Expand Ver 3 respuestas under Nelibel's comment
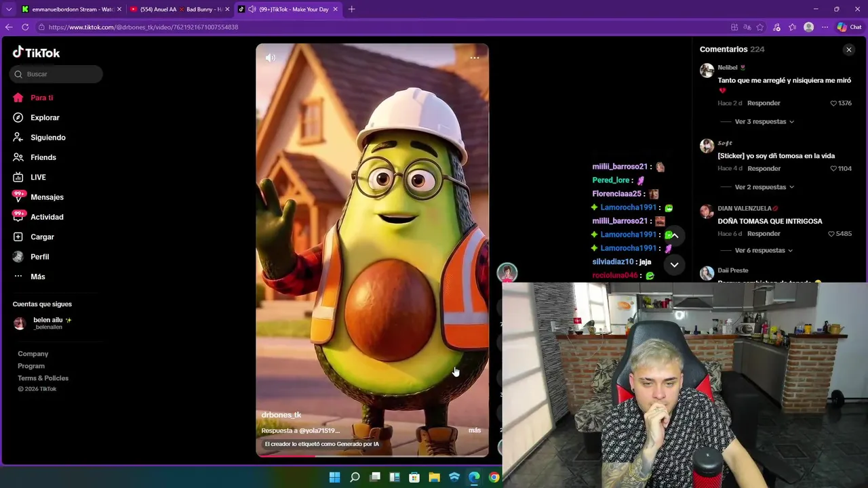Viewport: 868px width, 488px height. tap(764, 122)
